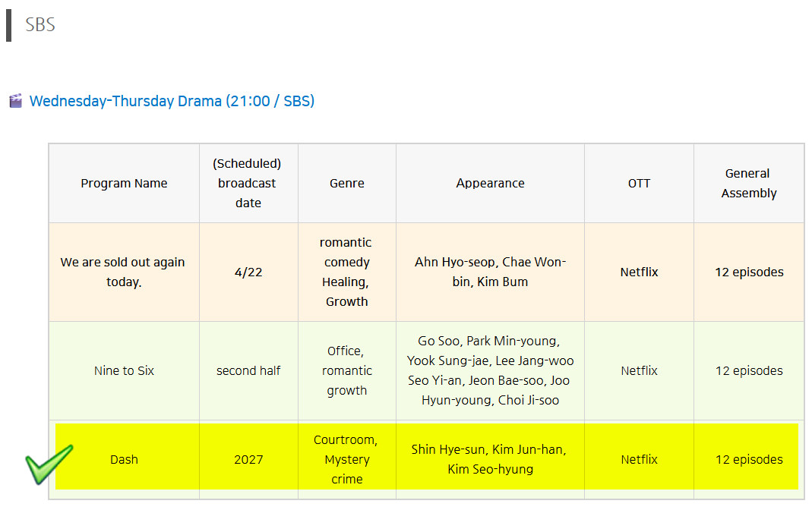812x510 pixels.
Task: Click the (Scheduled) broadcast date column header
Action: [x=248, y=183]
